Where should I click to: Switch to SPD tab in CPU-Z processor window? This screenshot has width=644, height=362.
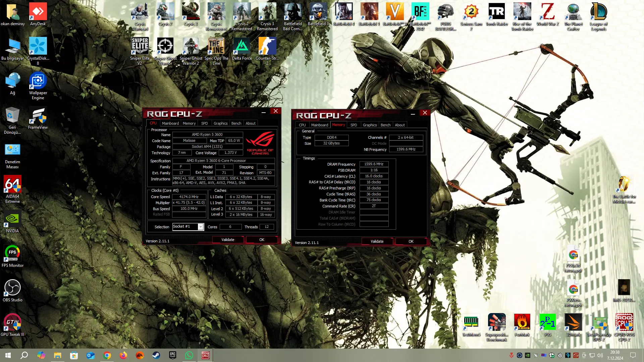coord(205,123)
